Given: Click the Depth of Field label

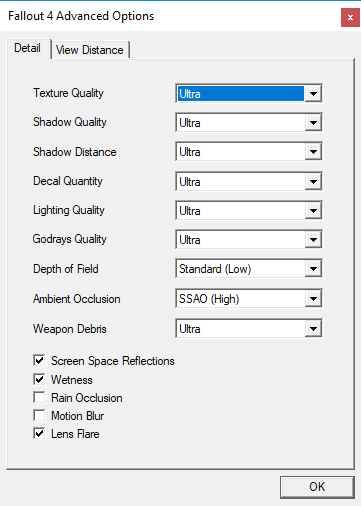Looking at the screenshot, I should (x=66, y=269).
